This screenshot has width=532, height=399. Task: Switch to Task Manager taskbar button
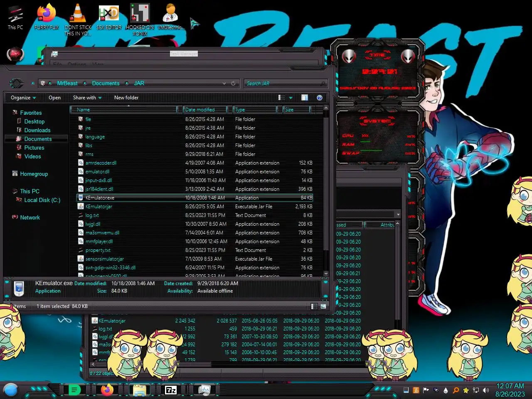pos(204,390)
